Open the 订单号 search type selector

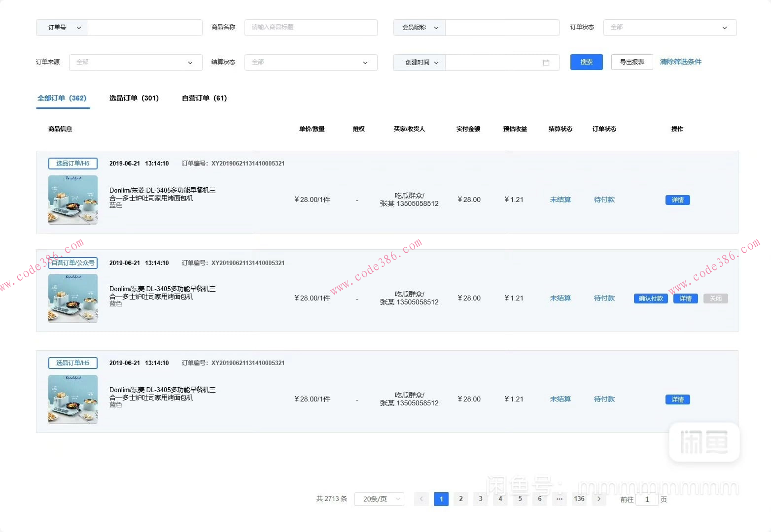(62, 28)
